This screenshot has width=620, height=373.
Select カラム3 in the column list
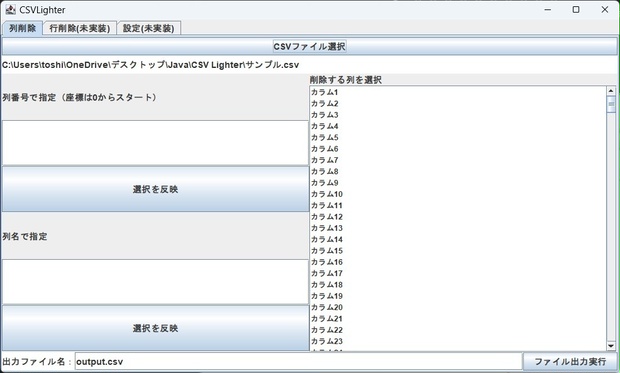point(458,115)
